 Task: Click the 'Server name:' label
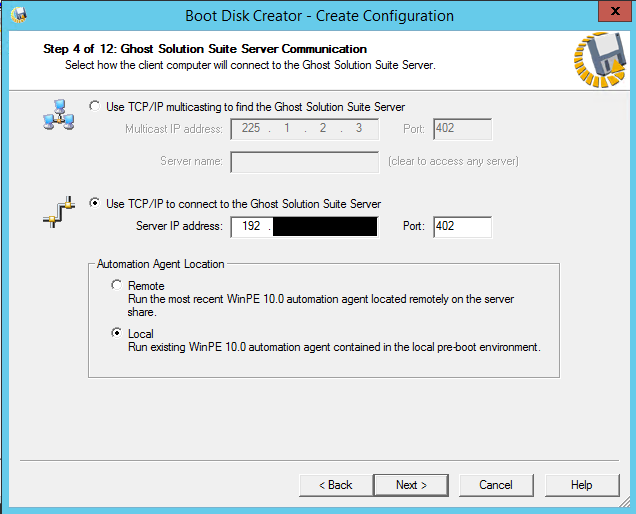pyautogui.click(x=191, y=161)
